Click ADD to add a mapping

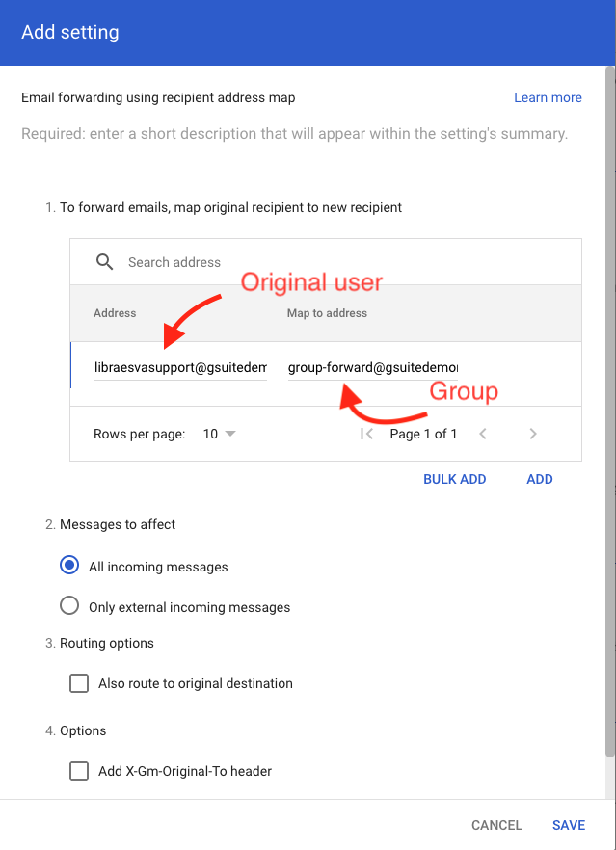[539, 479]
